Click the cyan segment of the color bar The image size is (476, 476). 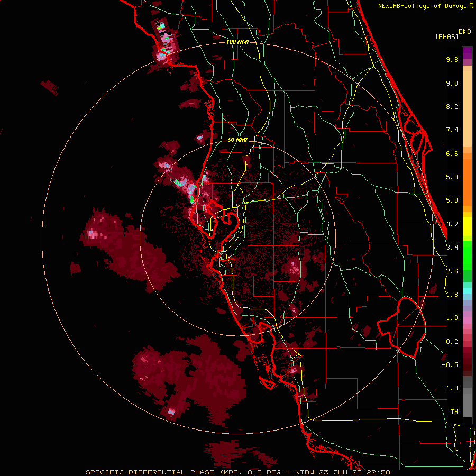pyautogui.click(x=467, y=291)
